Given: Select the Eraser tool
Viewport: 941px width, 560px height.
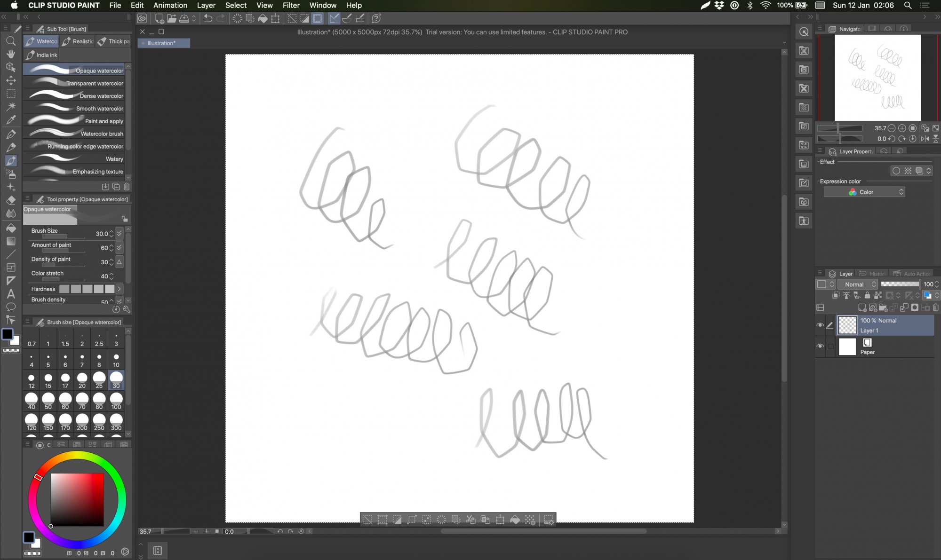Looking at the screenshot, I should click(x=11, y=200).
